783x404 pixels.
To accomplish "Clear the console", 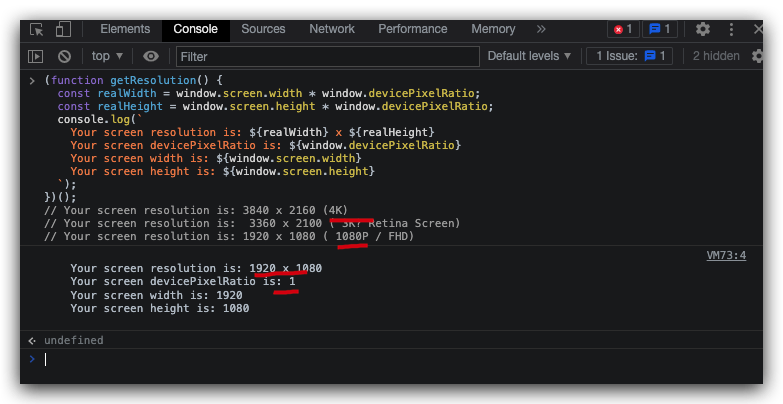I will coord(64,57).
